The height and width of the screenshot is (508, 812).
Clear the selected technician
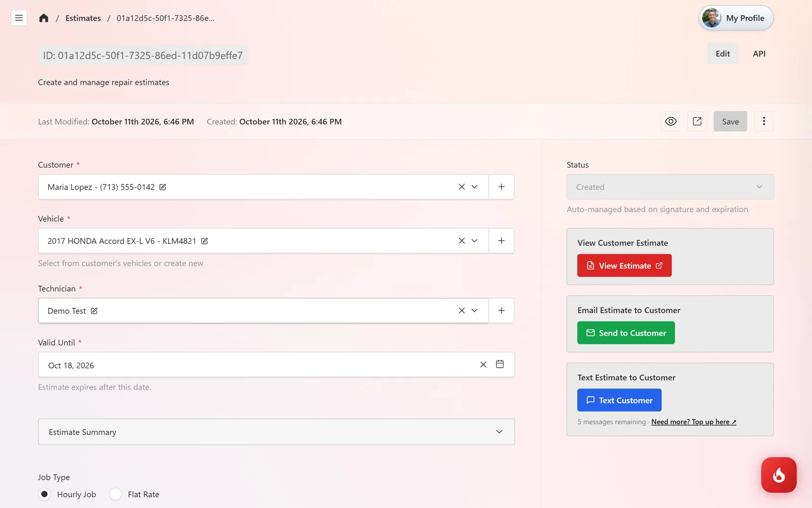(x=462, y=311)
